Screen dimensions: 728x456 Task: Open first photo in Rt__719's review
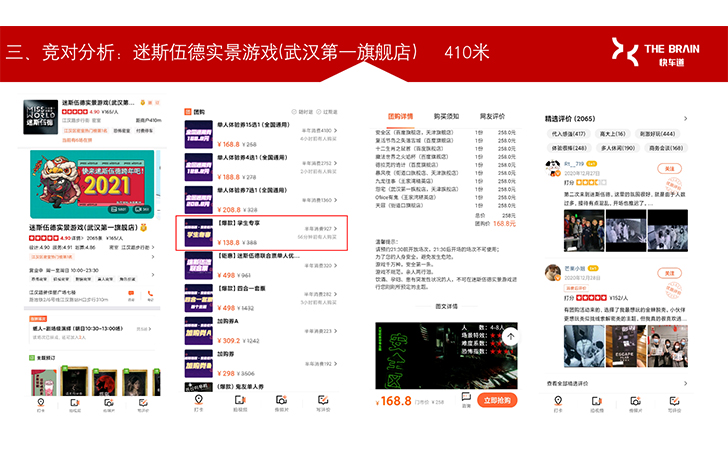584,230
